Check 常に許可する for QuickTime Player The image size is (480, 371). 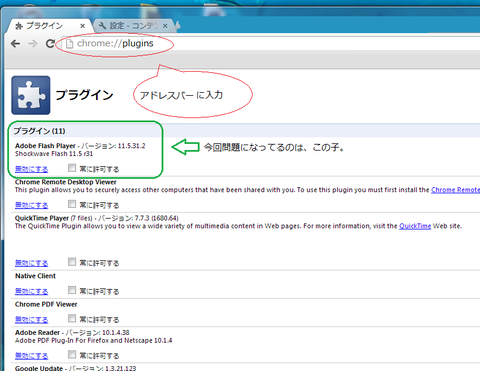(72, 262)
